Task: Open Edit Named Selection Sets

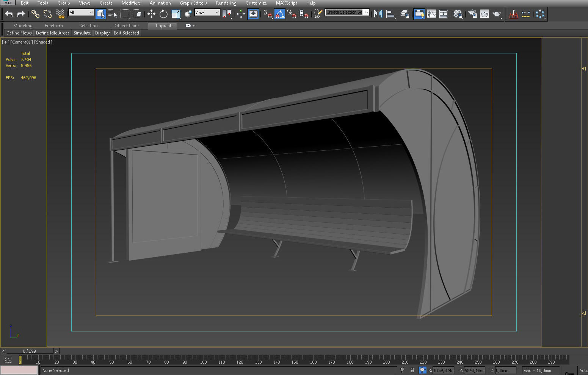Action: 318,14
